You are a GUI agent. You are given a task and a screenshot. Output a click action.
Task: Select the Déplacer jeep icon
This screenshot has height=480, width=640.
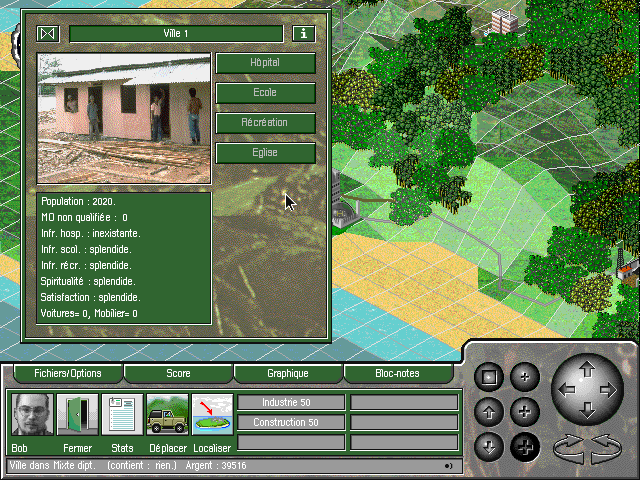[x=167, y=415]
